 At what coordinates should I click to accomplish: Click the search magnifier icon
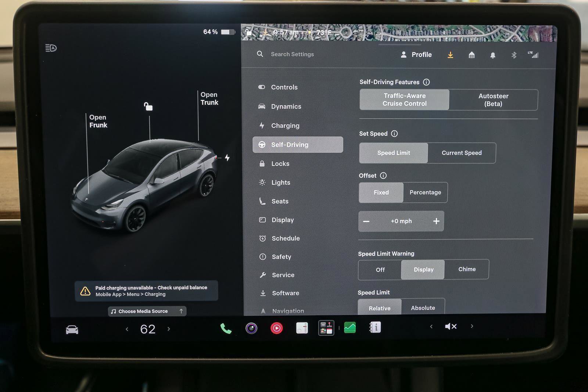click(x=260, y=54)
